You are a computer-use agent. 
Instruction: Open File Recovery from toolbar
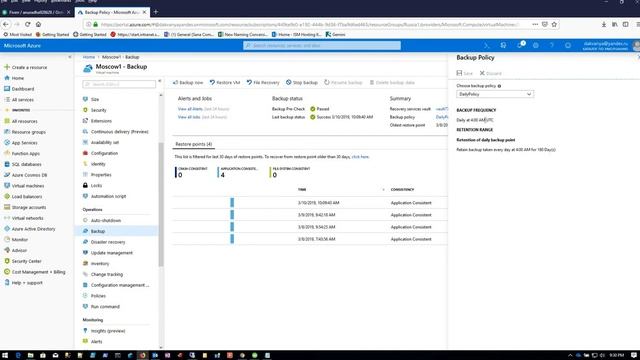click(263, 82)
